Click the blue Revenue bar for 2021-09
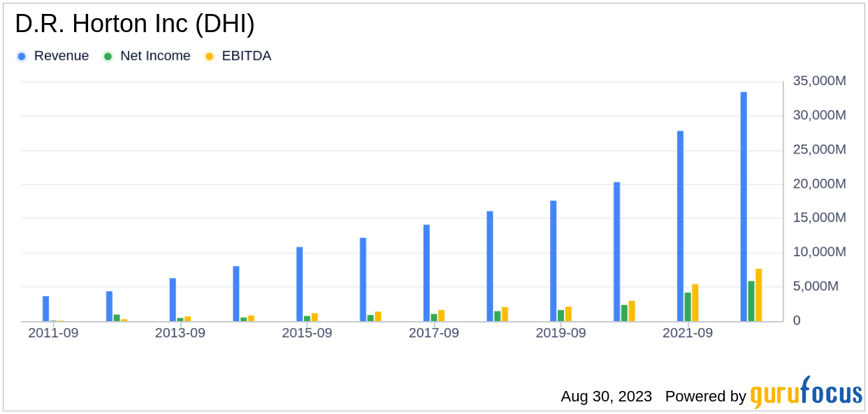Screen dimensions: 868x414 680,226
